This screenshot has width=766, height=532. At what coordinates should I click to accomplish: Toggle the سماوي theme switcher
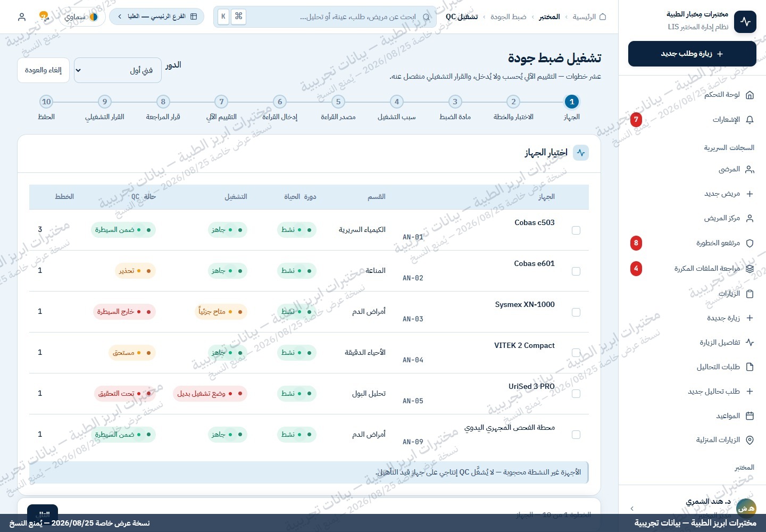point(81,17)
